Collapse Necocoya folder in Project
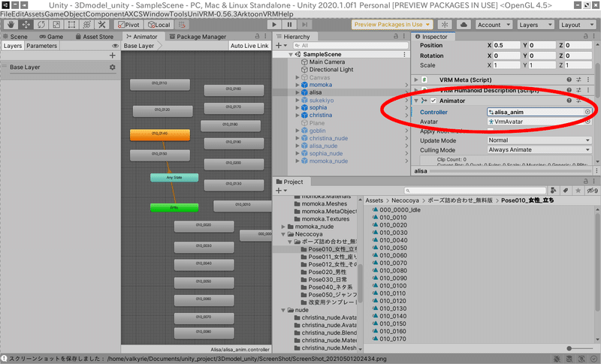This screenshot has width=601, height=364. point(283,234)
